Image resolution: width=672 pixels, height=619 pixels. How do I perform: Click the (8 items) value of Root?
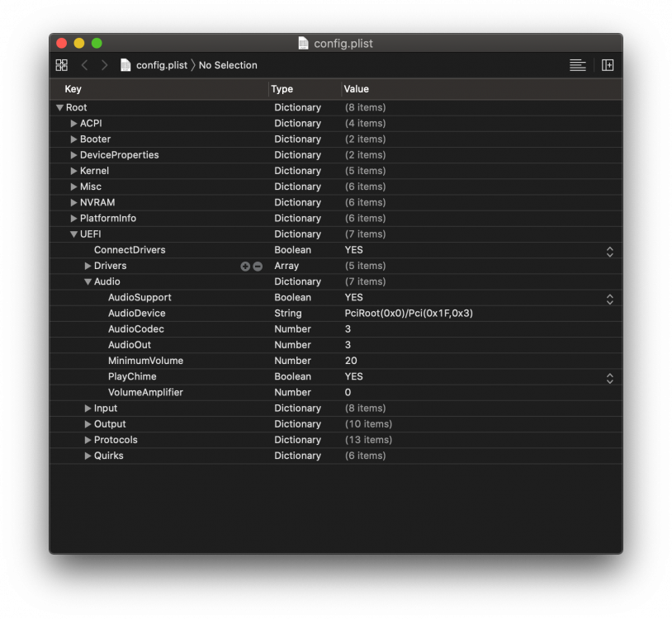365,107
